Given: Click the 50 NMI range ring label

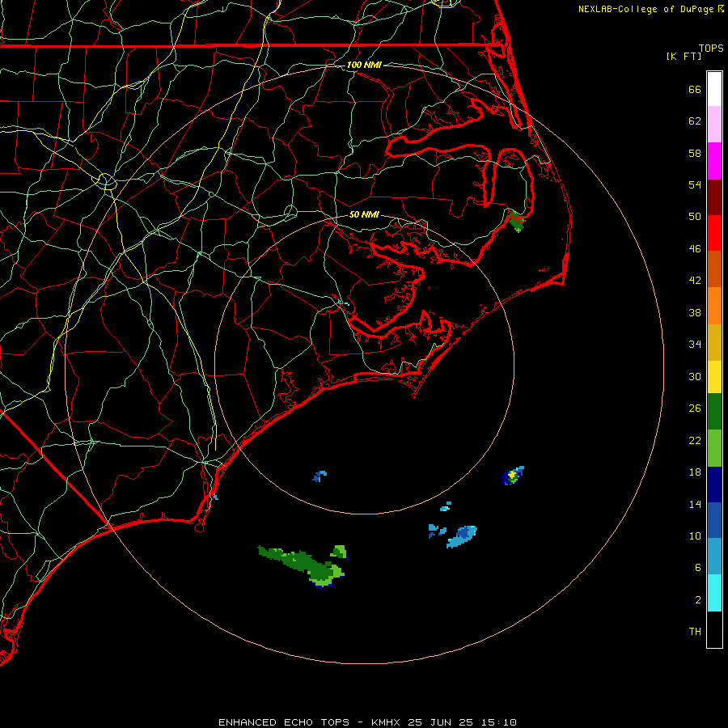Looking at the screenshot, I should (364, 214).
